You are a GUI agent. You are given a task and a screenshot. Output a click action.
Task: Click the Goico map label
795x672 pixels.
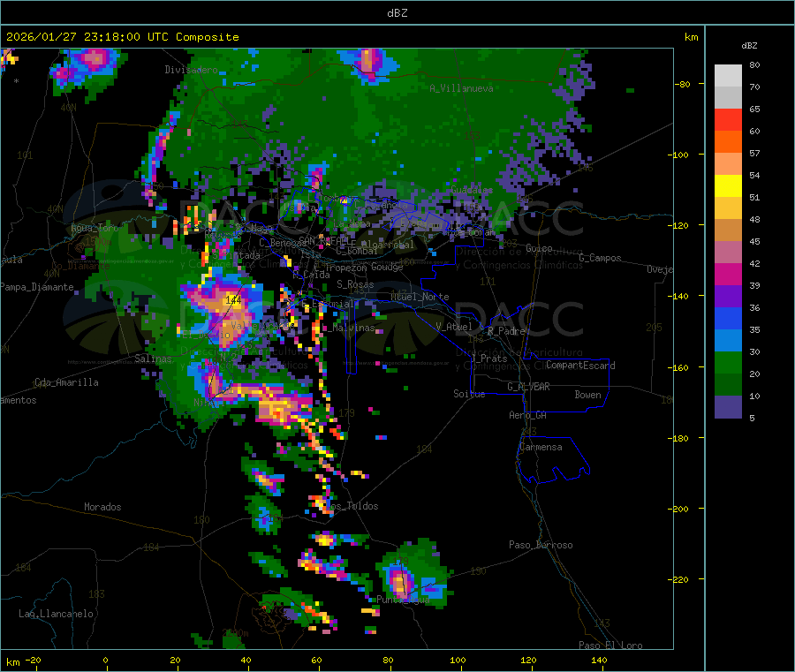[539, 248]
